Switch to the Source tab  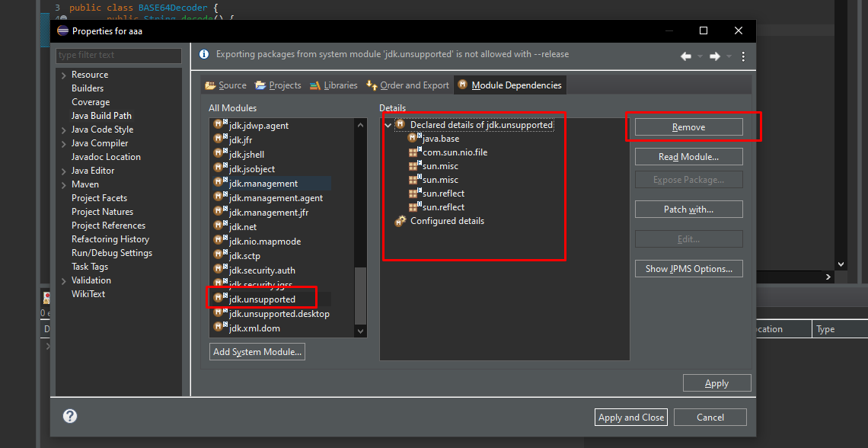(225, 85)
